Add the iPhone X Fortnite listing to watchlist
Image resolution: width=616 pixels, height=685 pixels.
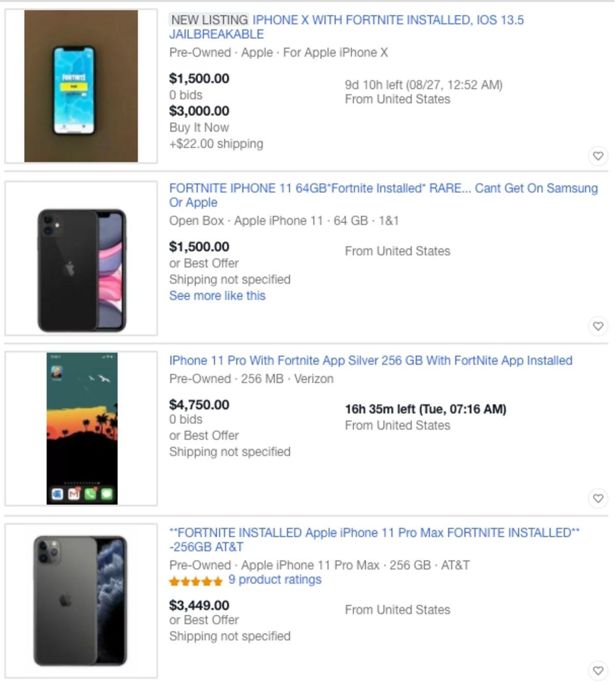(x=599, y=155)
